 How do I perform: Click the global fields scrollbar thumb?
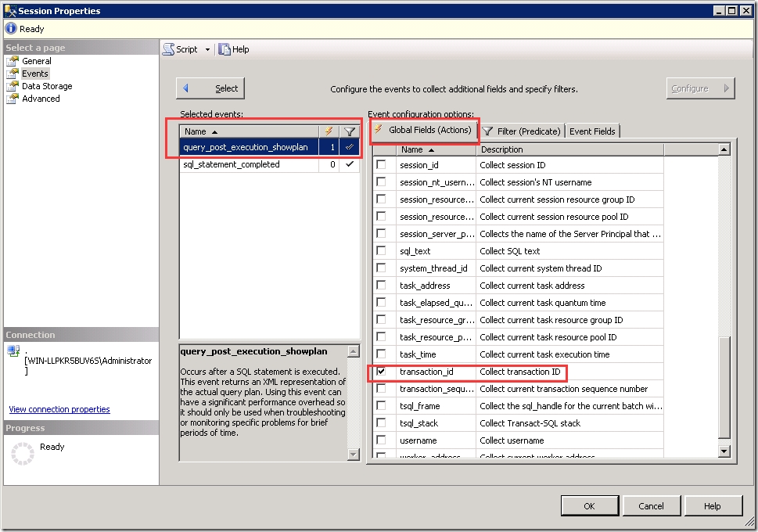724,387
